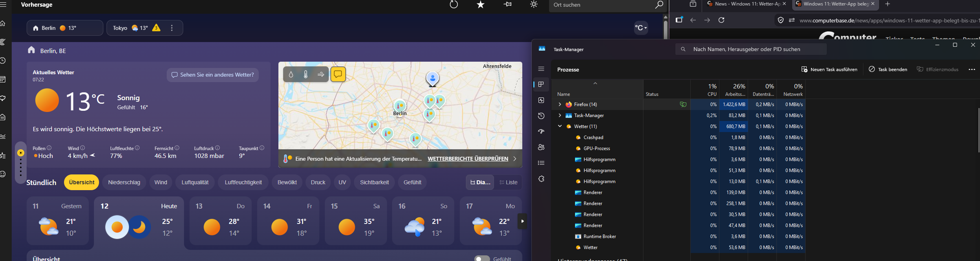Show next forecast days arrow
The width and height of the screenshot is (980, 261).
pyautogui.click(x=522, y=222)
